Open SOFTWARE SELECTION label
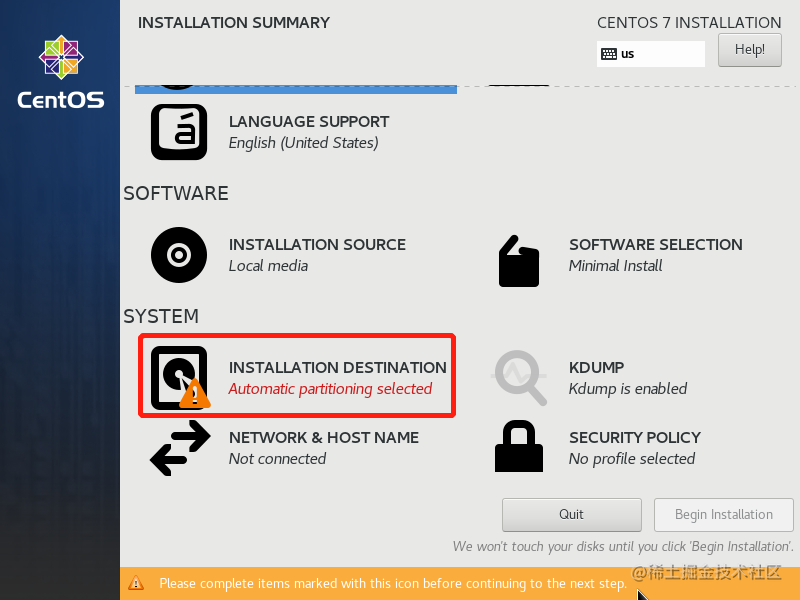The width and height of the screenshot is (800, 600). (656, 245)
